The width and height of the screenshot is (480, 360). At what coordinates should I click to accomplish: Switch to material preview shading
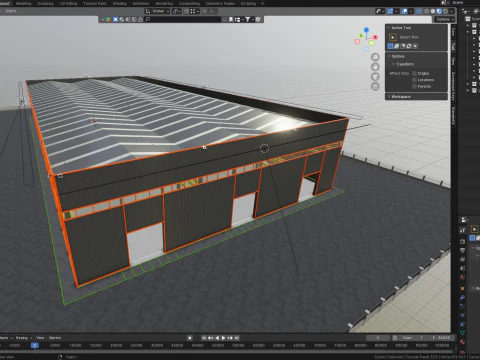tap(439, 11)
